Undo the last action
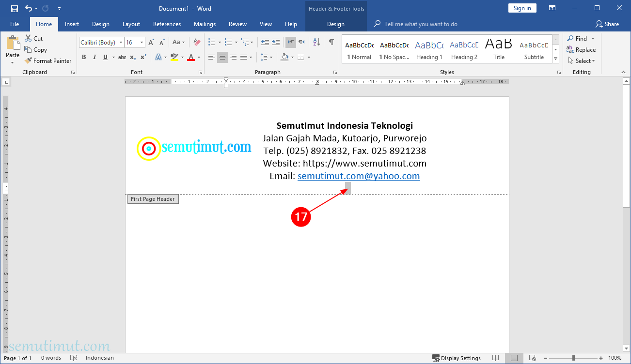This screenshot has height=364, width=631. [x=29, y=8]
